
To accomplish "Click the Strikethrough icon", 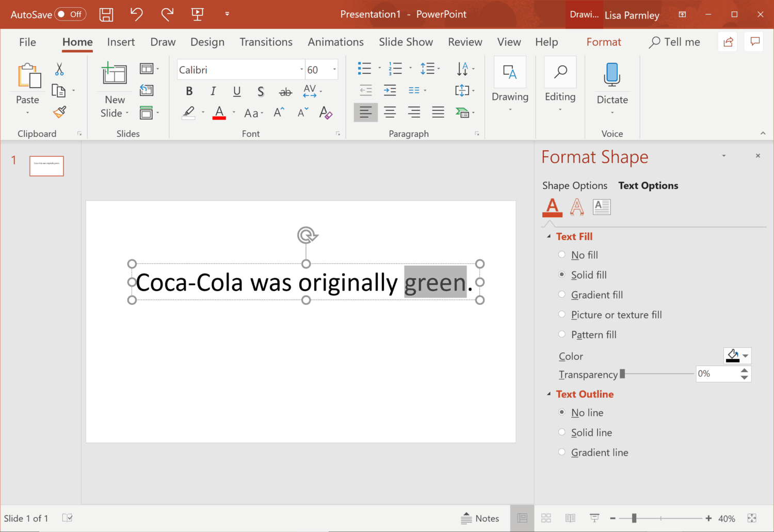I will 285,92.
